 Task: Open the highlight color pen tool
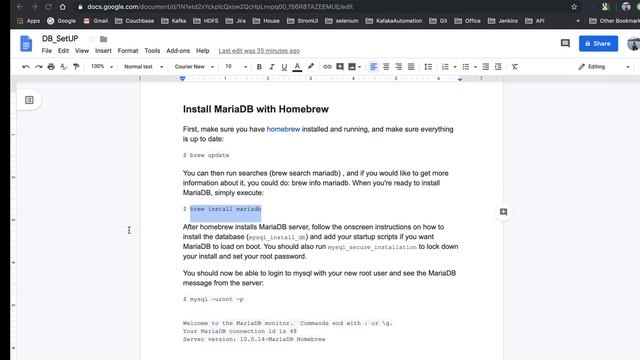coord(311,67)
